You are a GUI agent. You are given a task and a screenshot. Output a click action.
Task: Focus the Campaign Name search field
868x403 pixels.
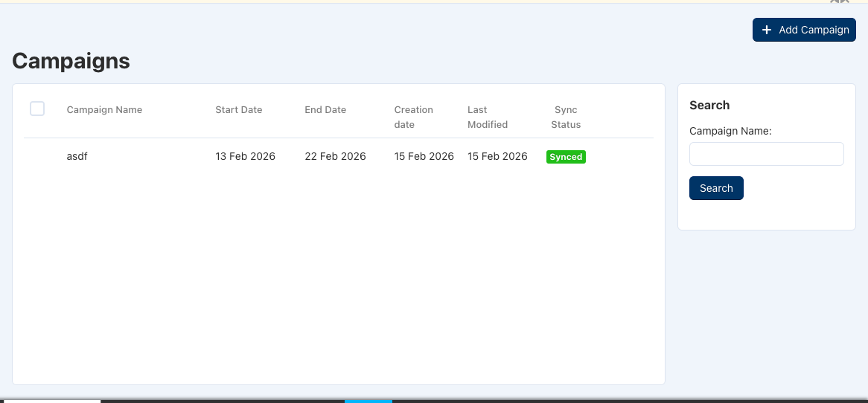(766, 154)
